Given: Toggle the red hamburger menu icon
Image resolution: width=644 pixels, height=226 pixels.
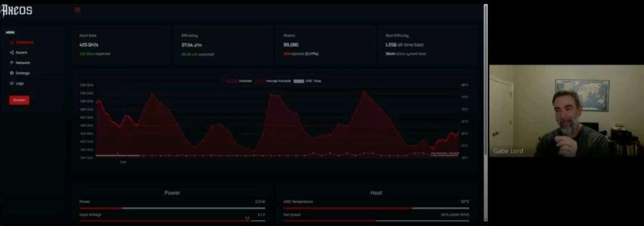Looking at the screenshot, I should click(x=78, y=10).
